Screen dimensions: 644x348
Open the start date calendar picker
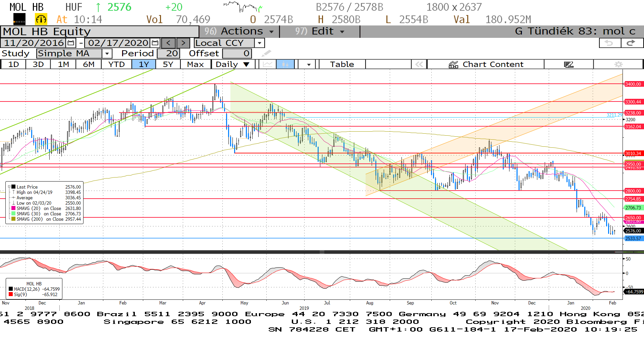[71, 43]
